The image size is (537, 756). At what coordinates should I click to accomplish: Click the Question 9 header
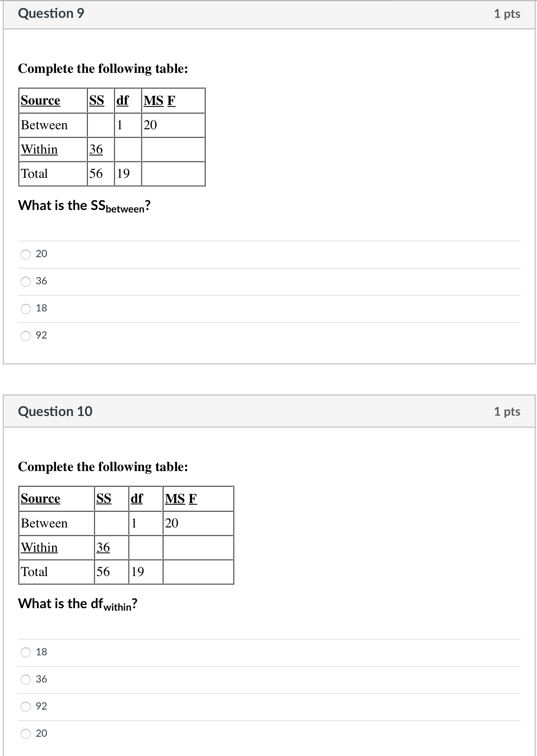coord(51,14)
